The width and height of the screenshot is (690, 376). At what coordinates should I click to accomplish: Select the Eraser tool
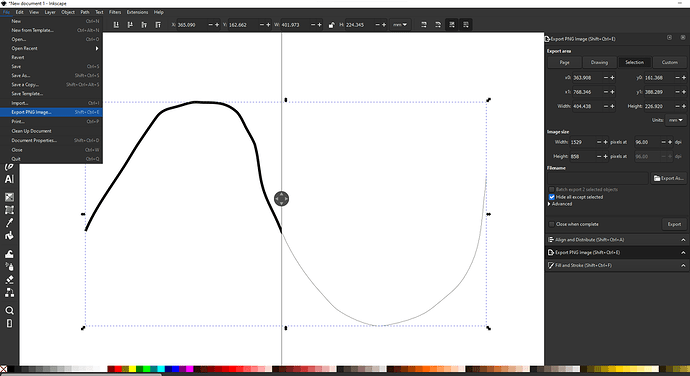(x=9, y=280)
